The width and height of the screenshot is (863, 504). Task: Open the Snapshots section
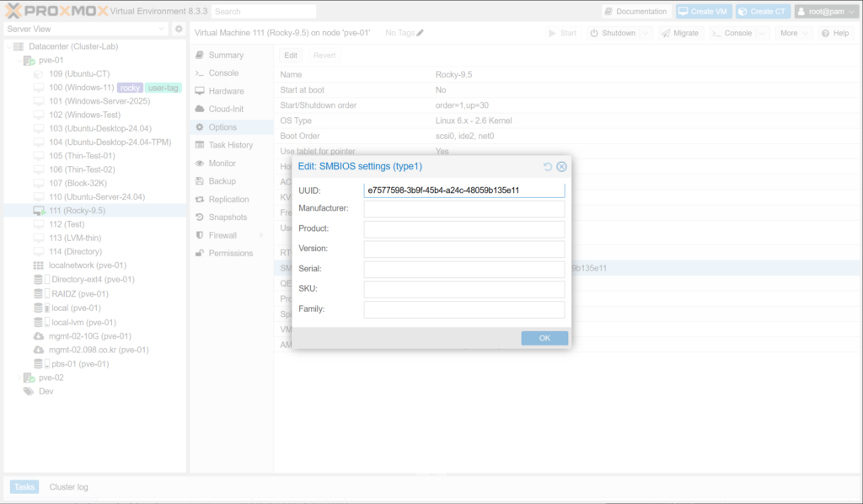[228, 217]
